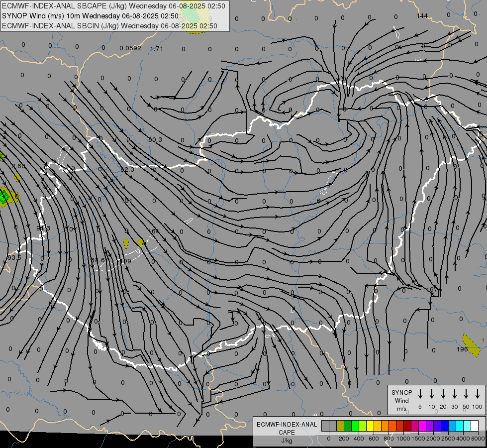Click the olive CAPE patch beside value 196
This screenshot has height=448, width=487.
(x=471, y=345)
